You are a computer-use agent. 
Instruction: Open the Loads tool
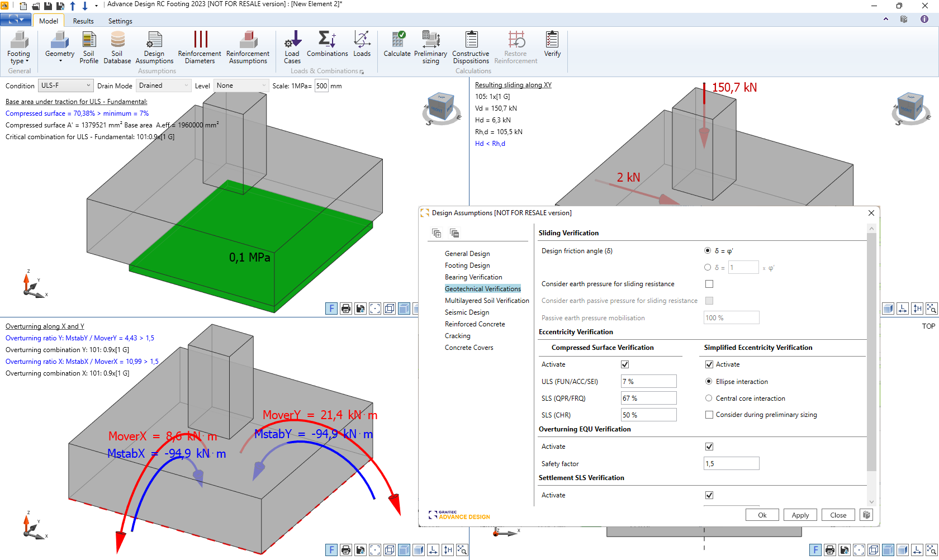pyautogui.click(x=362, y=44)
